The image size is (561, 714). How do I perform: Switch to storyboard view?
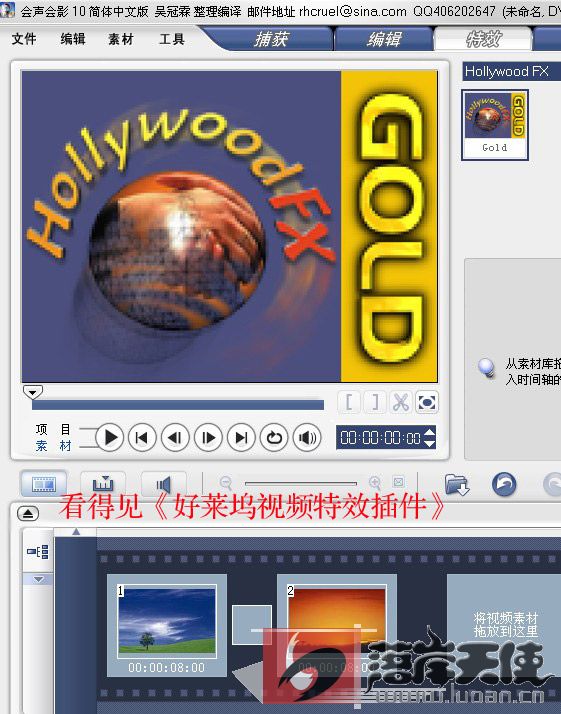coord(44,484)
